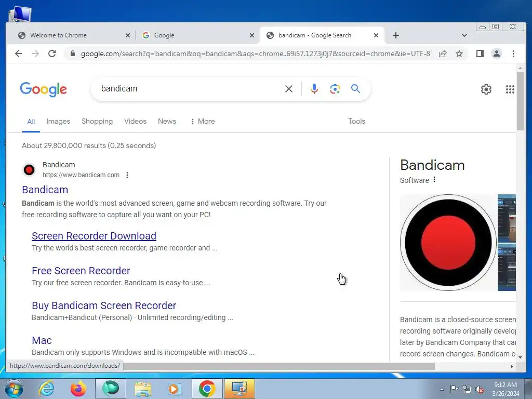View site information padlock icon
The height and width of the screenshot is (399, 532).
72,54
